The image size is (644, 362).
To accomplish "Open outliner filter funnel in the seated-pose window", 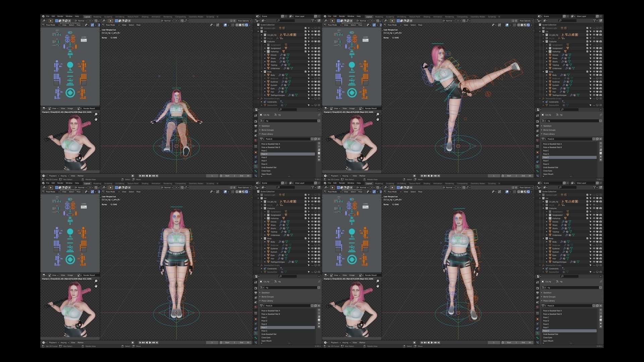I will (x=313, y=20).
